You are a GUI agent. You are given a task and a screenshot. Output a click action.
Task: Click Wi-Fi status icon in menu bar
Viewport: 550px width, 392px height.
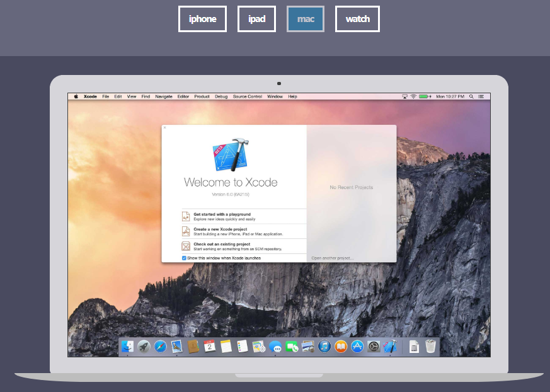(x=413, y=96)
